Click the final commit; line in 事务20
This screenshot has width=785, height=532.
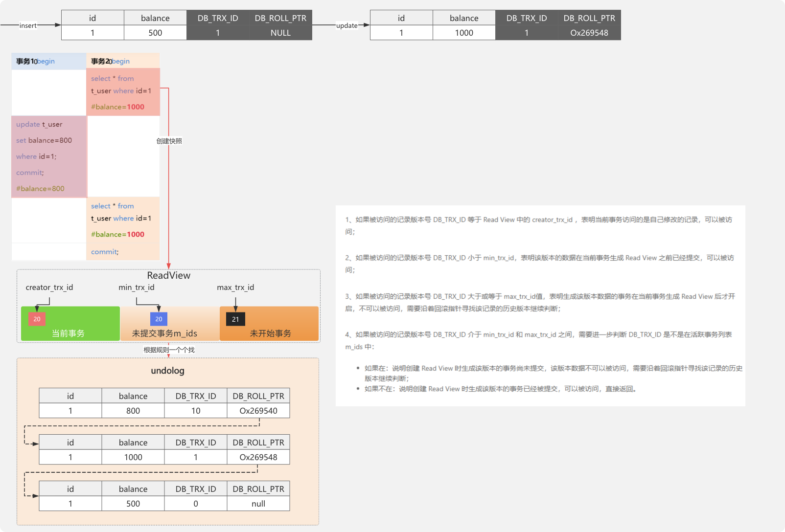click(x=105, y=252)
